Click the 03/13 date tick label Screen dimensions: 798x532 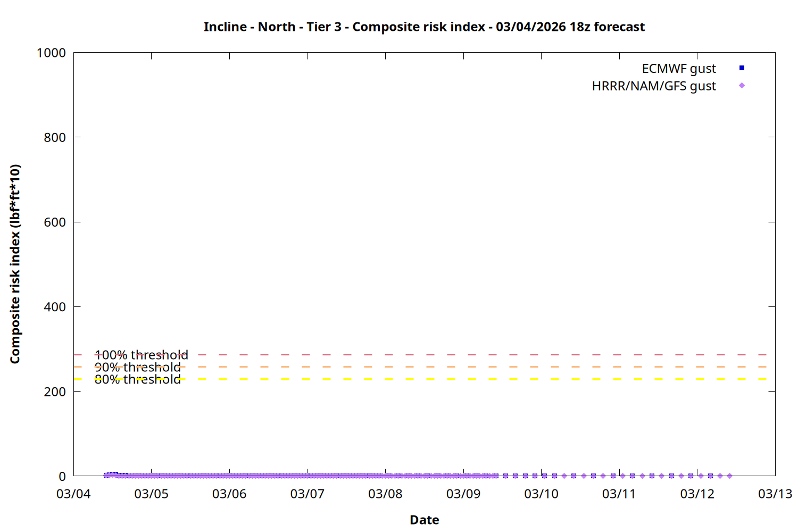[775, 494]
